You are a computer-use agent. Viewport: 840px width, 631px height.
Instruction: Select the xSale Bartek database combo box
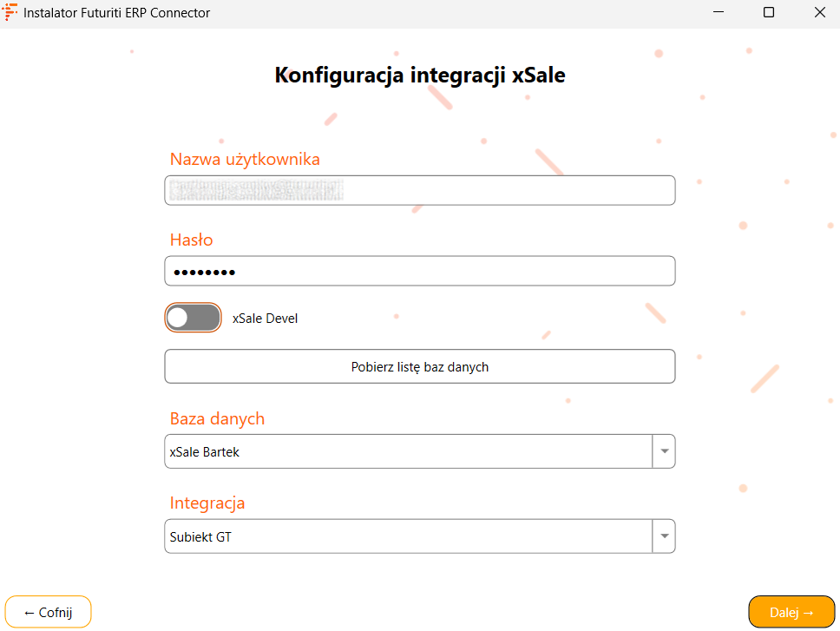click(408, 451)
